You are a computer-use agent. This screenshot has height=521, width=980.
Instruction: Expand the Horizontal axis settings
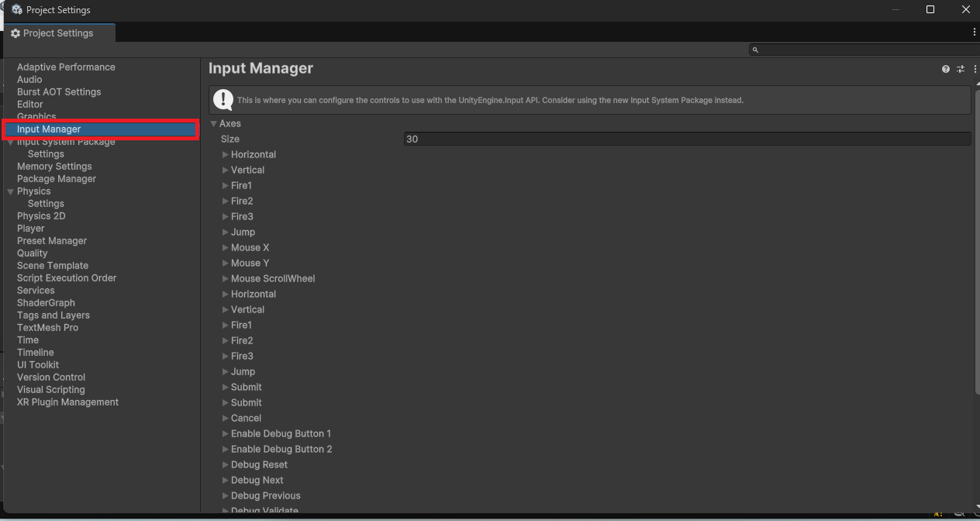225,154
